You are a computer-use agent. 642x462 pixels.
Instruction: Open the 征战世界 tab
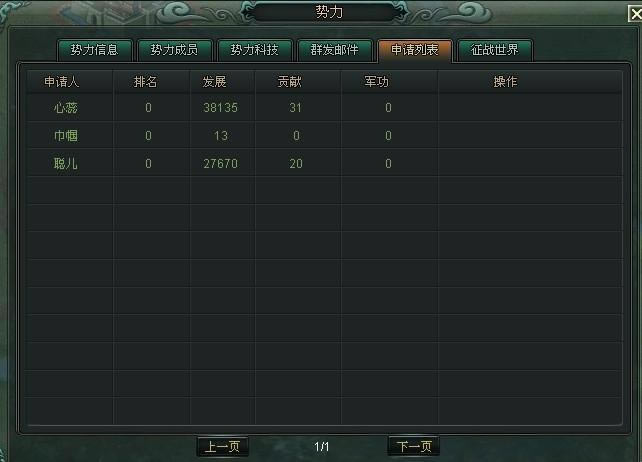(495, 50)
